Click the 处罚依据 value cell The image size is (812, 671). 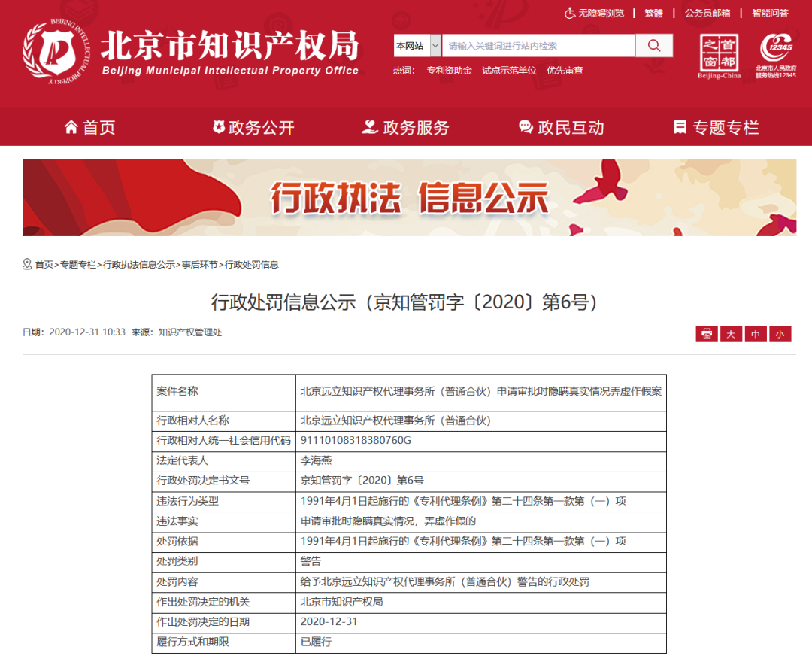(480, 542)
